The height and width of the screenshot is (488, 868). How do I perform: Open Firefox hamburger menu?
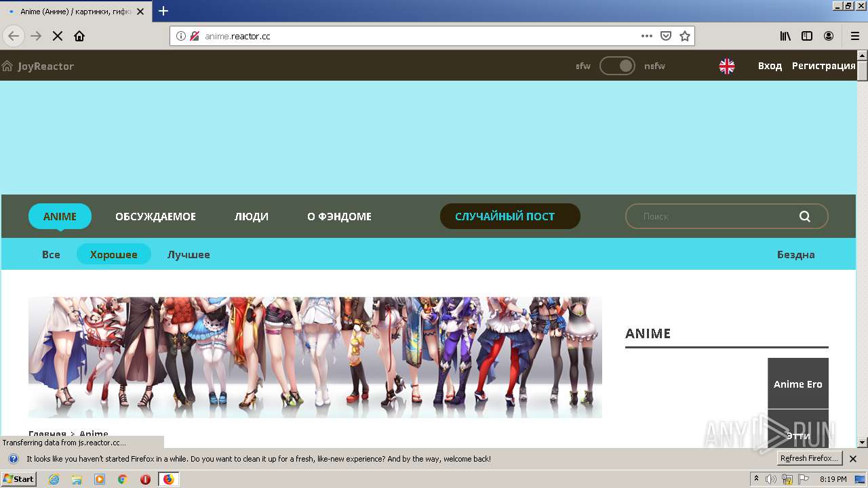click(x=854, y=36)
